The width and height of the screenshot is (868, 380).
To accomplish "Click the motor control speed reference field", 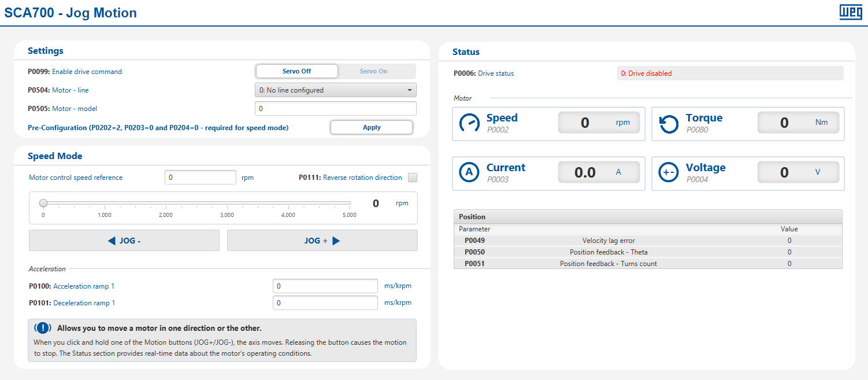I will pyautogui.click(x=201, y=178).
